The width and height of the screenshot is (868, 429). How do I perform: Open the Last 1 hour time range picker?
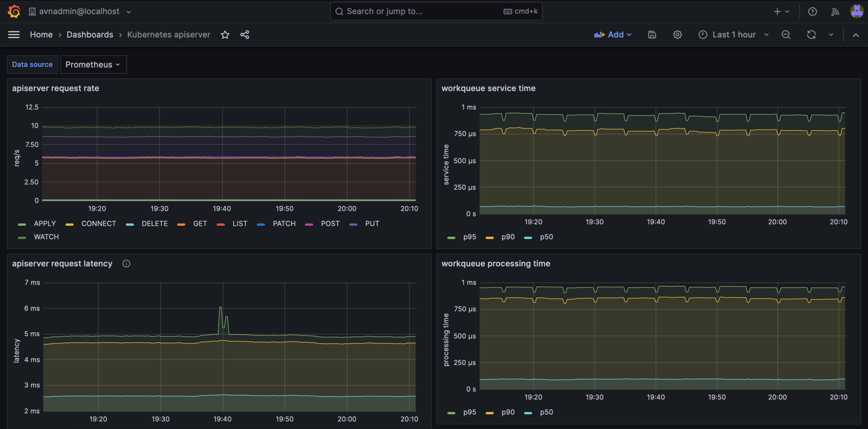734,34
